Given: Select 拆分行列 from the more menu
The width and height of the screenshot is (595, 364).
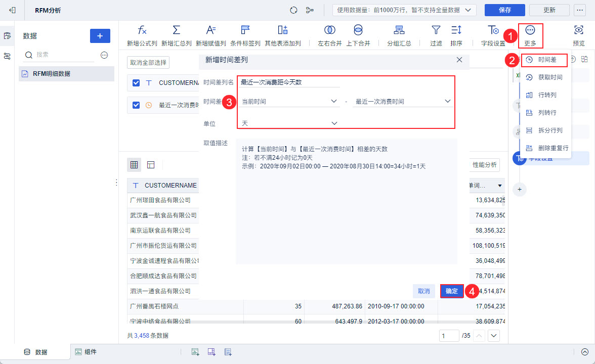Looking at the screenshot, I should tap(544, 130).
